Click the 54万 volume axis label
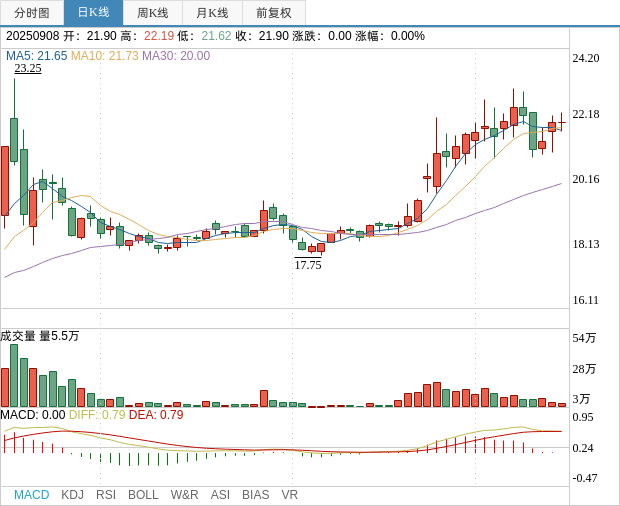Image resolution: width=620 pixels, height=506 pixels. click(584, 338)
